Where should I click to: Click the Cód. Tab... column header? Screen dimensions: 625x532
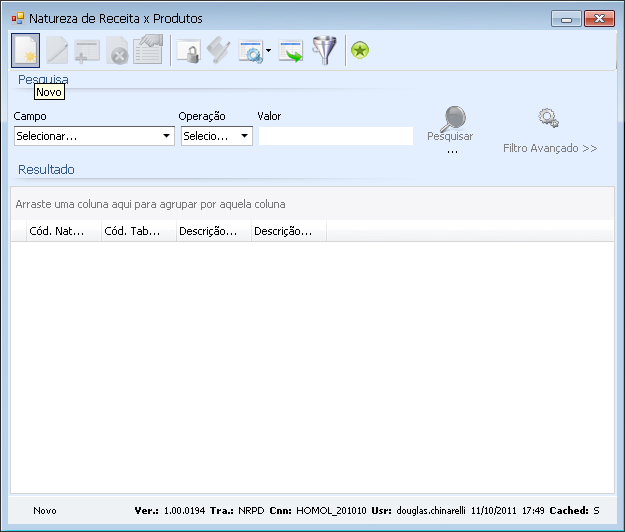tap(139, 231)
